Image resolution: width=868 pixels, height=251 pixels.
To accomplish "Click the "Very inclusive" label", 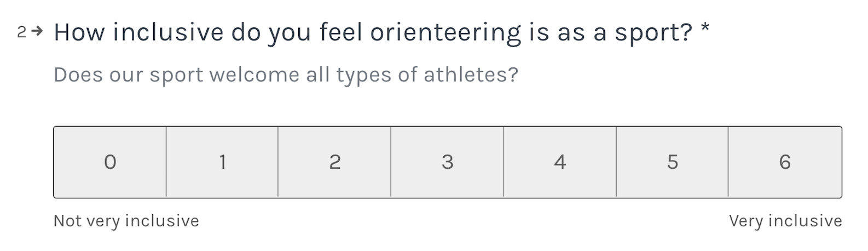I will click(785, 221).
